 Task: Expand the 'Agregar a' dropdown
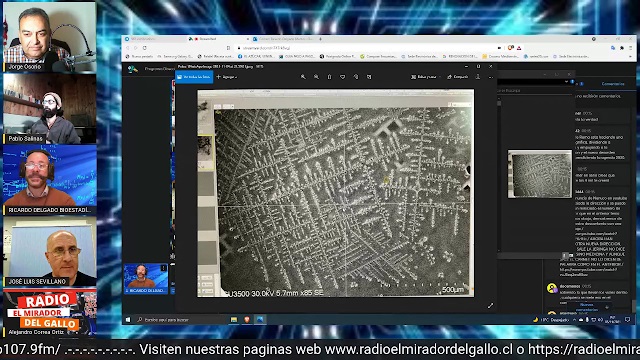[x=227, y=77]
